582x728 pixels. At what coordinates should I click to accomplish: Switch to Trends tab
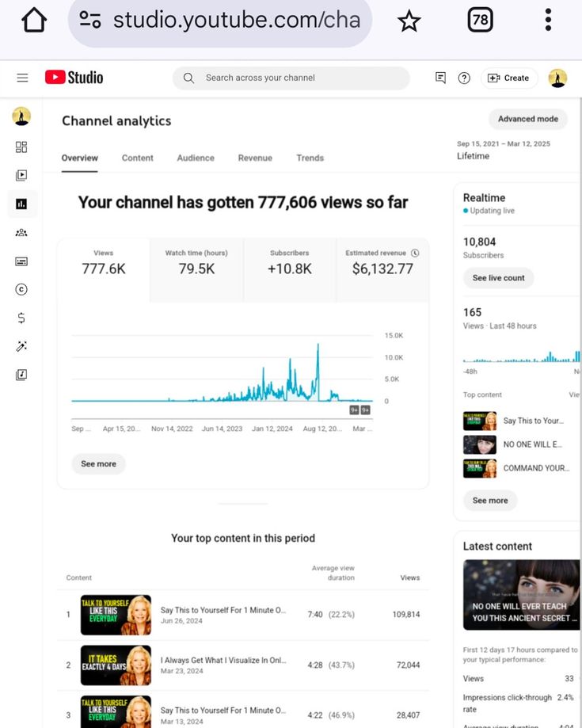310,158
